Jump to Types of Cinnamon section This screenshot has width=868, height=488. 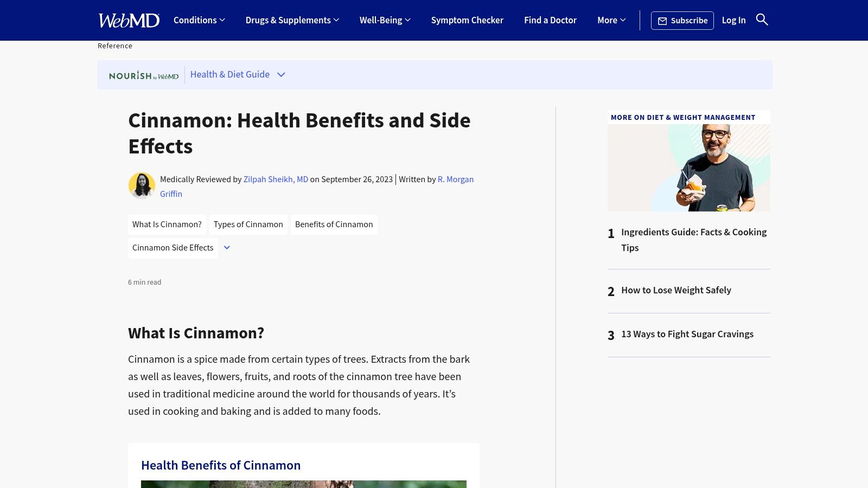[x=248, y=224]
